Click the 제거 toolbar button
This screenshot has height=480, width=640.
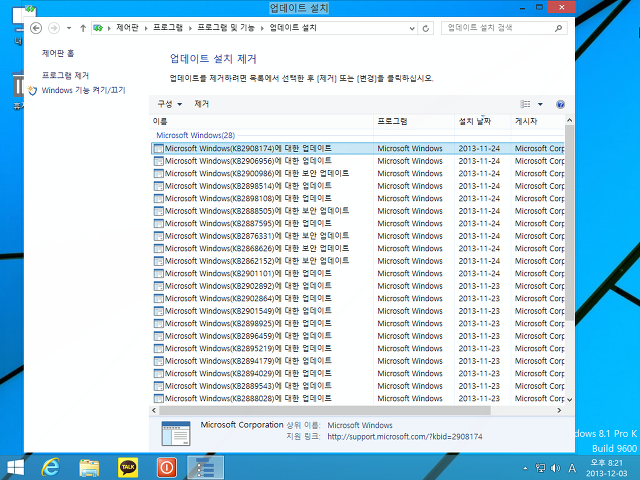(202, 104)
